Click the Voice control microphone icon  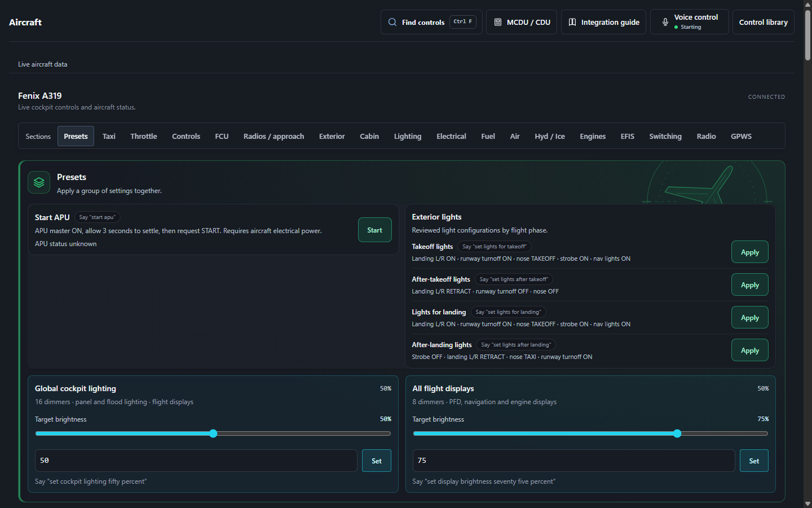pyautogui.click(x=665, y=22)
